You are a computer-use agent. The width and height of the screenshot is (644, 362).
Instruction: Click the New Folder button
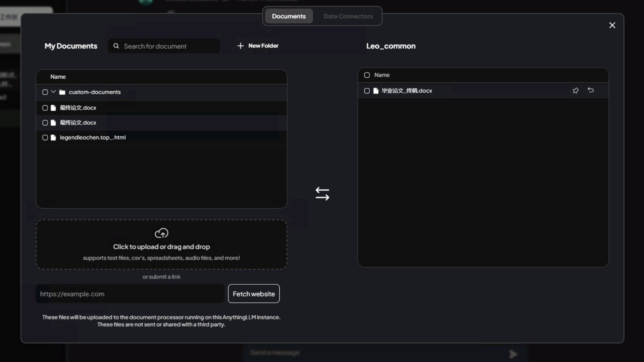(258, 46)
